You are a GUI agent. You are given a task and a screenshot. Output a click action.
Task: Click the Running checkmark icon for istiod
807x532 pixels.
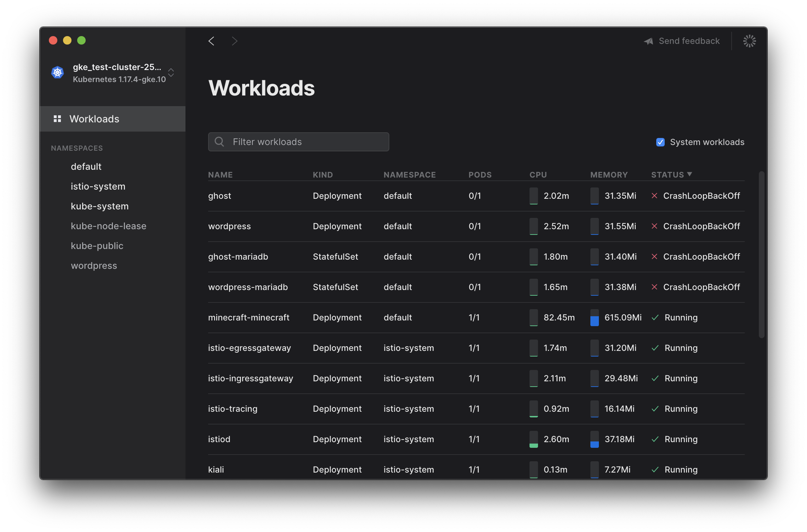pyautogui.click(x=654, y=439)
